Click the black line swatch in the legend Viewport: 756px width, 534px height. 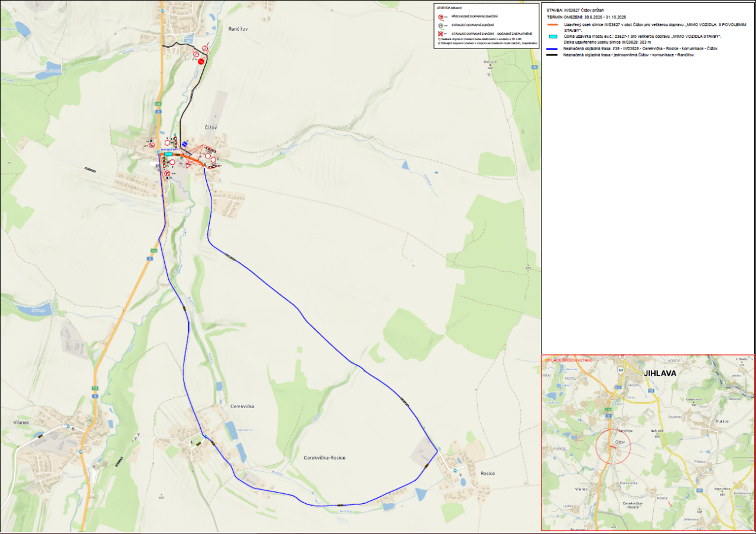tap(553, 54)
